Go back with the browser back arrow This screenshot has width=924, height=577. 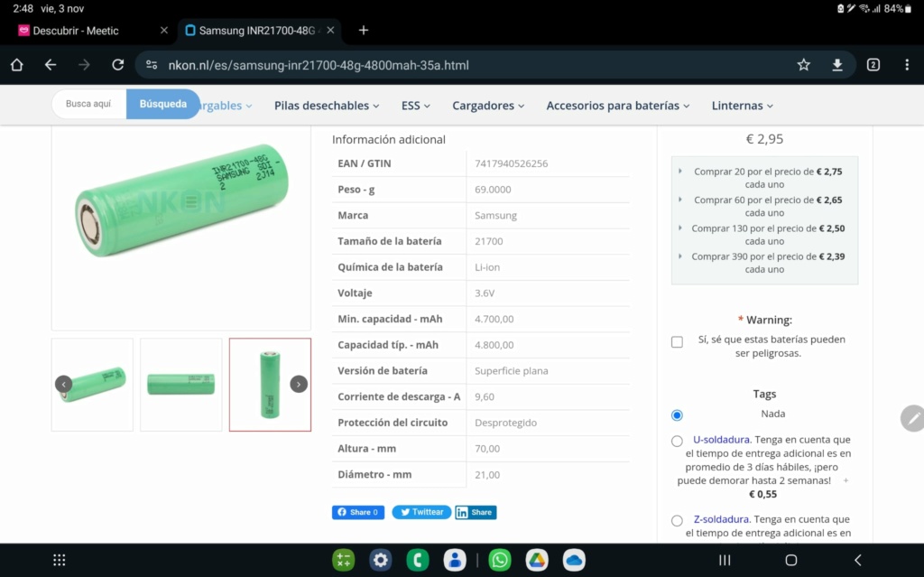click(x=51, y=65)
